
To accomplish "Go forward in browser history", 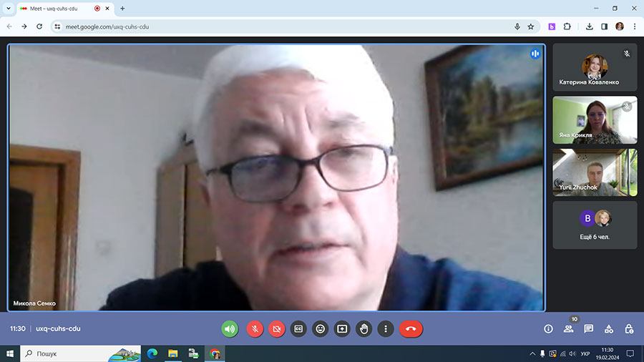I will (x=24, y=26).
